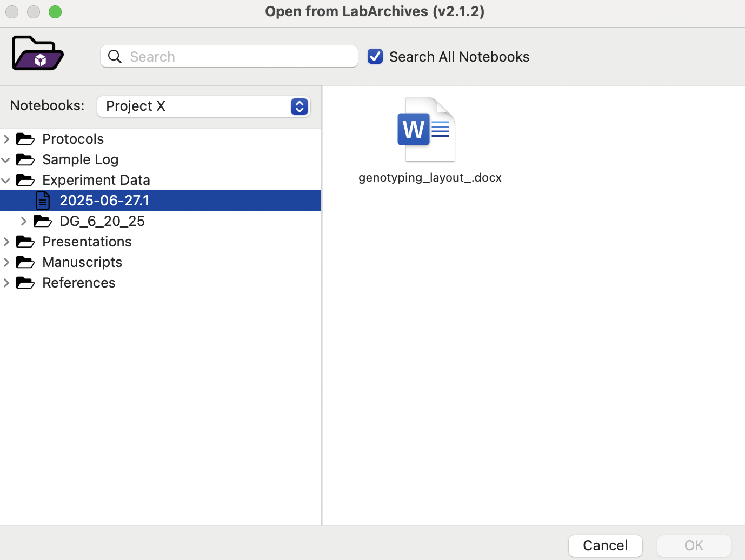Select the Sample Log folder icon
Image resolution: width=745 pixels, height=560 pixels.
coord(25,159)
